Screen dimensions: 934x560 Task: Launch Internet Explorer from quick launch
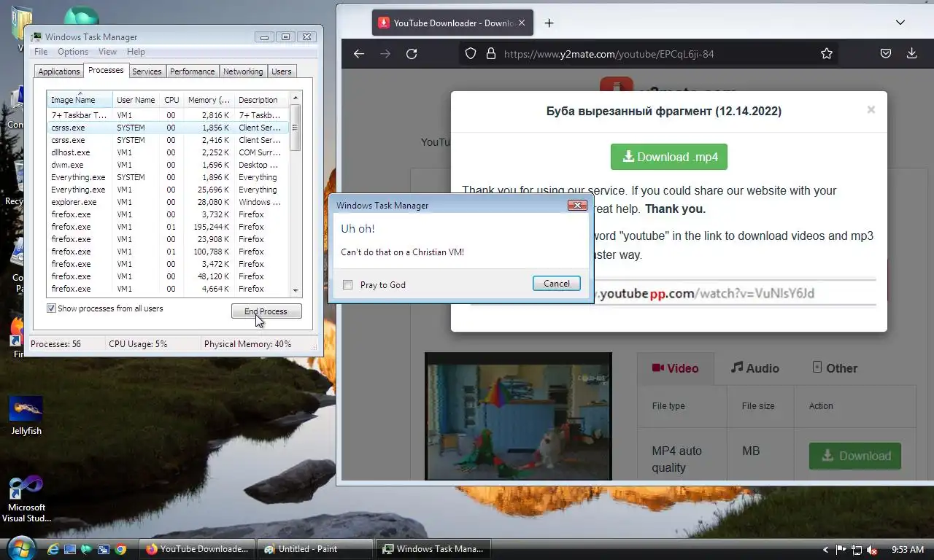coord(53,549)
